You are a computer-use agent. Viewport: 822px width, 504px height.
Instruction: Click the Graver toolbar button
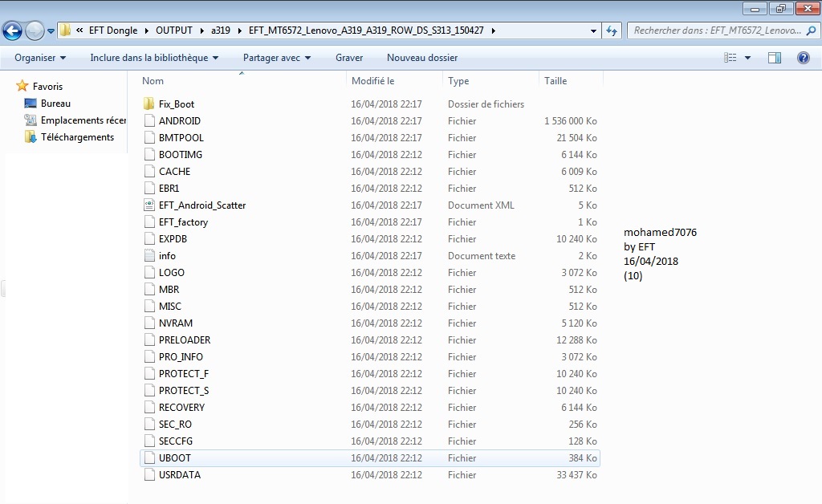pyautogui.click(x=349, y=58)
